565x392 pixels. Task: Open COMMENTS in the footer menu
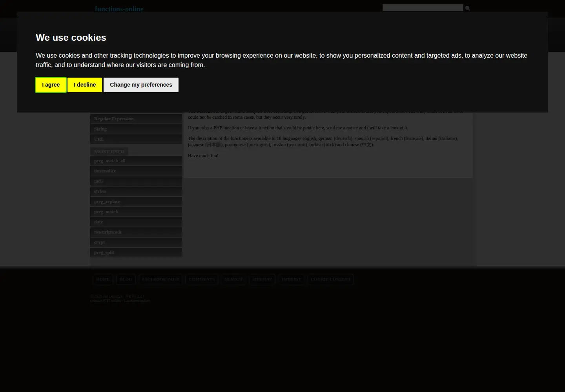pyautogui.click(x=202, y=279)
